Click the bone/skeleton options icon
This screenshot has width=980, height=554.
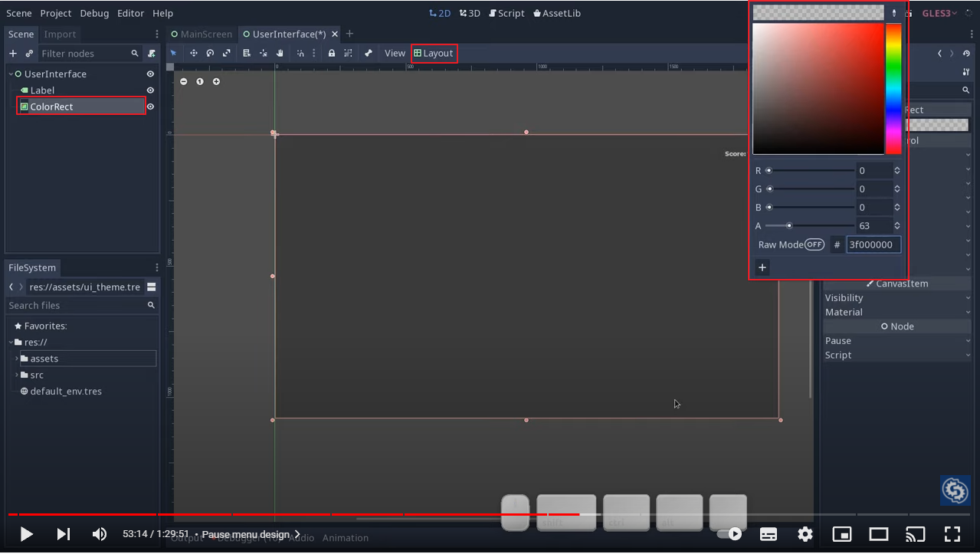[x=369, y=53]
